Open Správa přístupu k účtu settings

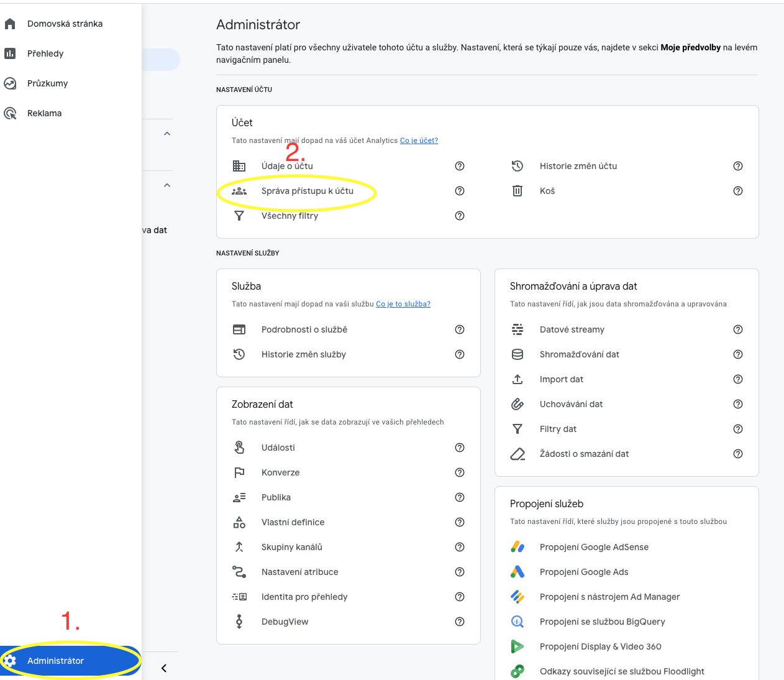pos(308,191)
